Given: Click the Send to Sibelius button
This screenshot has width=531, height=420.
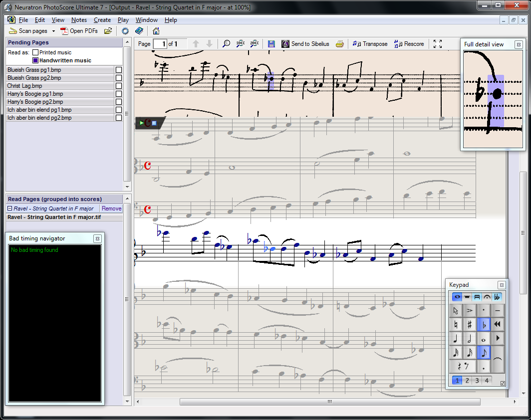Looking at the screenshot, I should click(x=305, y=44).
